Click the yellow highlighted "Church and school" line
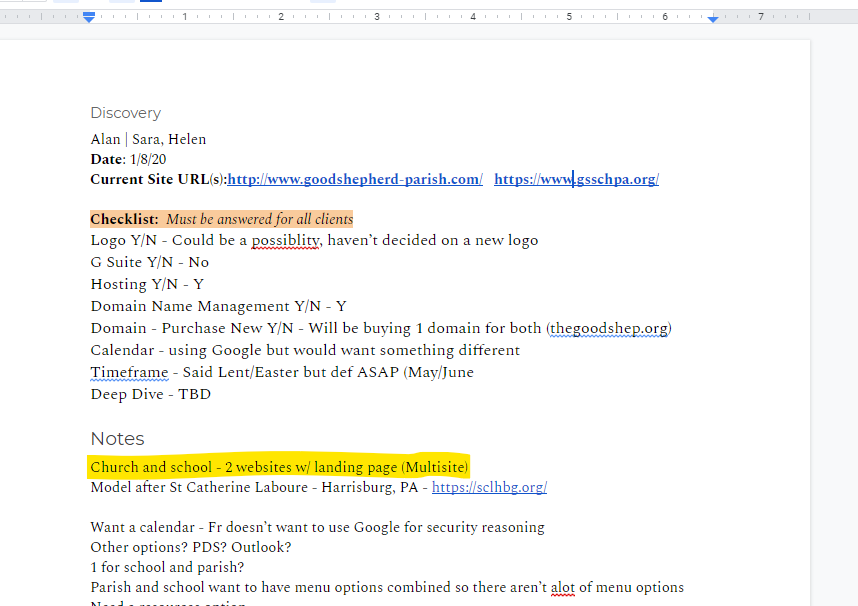The image size is (858, 606). pyautogui.click(x=279, y=467)
